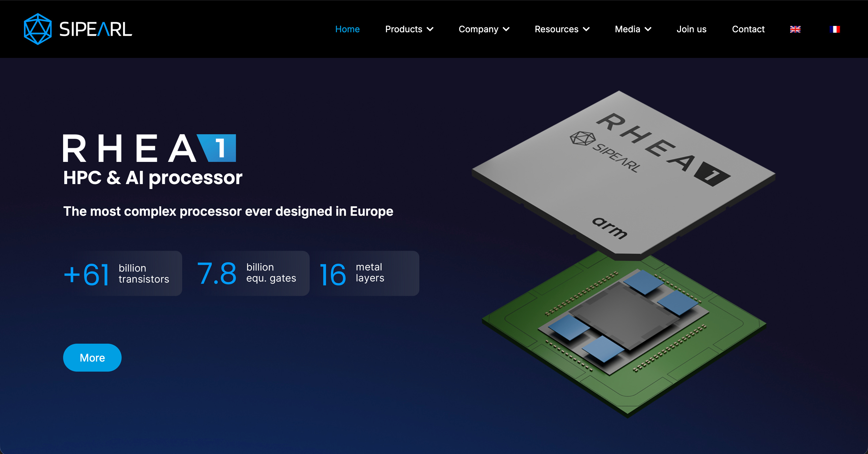Expand the Company dropdown chevron
868x454 pixels.
(506, 29)
